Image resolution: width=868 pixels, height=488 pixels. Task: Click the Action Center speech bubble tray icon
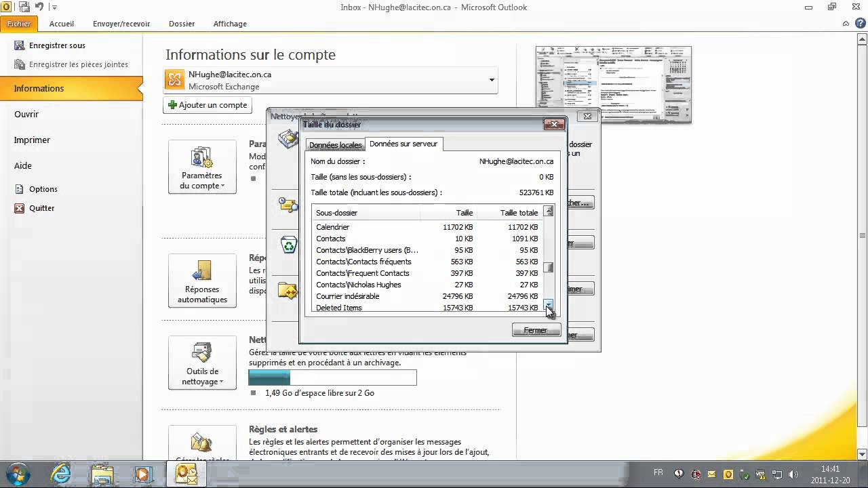679,474
